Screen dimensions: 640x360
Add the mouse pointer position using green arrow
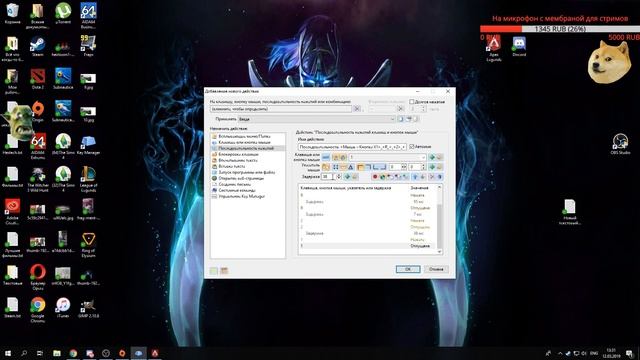pos(432,167)
